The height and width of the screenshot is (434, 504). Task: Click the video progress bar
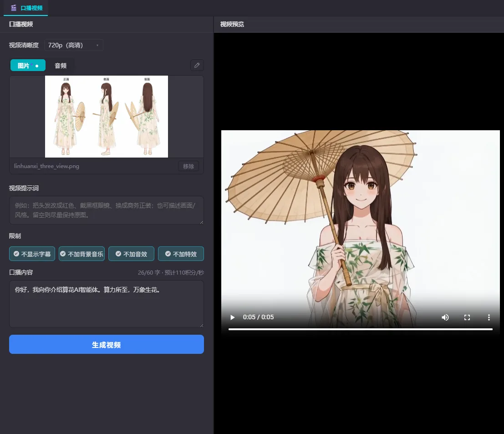tap(360, 329)
